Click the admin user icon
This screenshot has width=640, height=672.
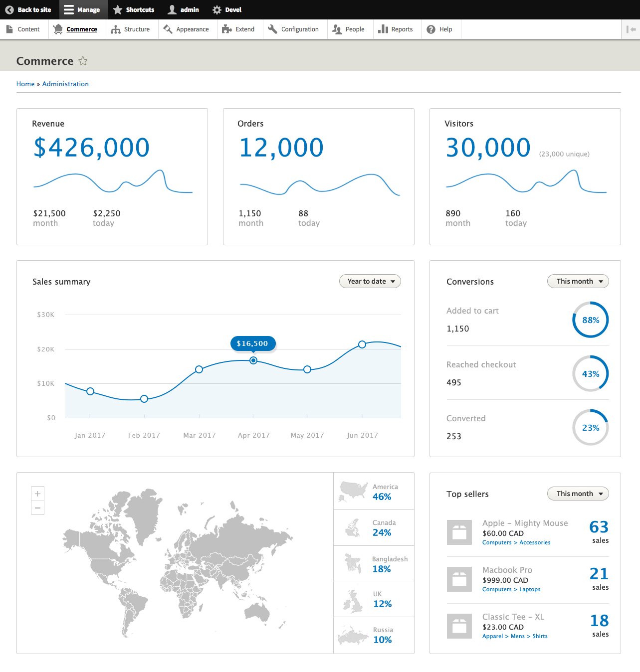[172, 10]
